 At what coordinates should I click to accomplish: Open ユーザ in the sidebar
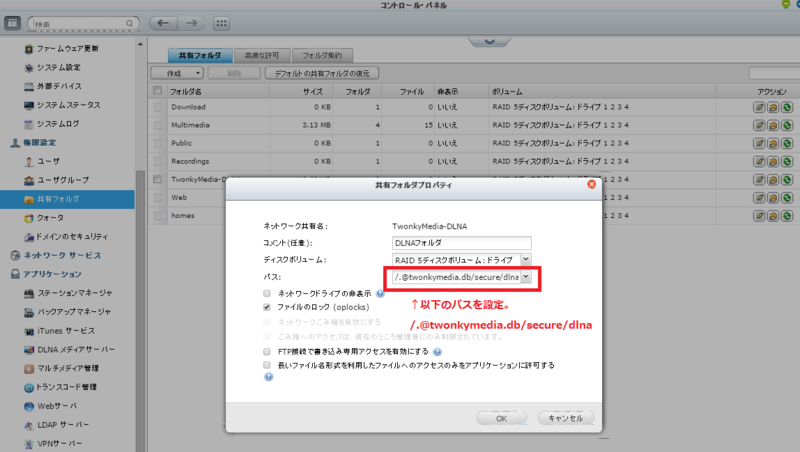click(42, 161)
